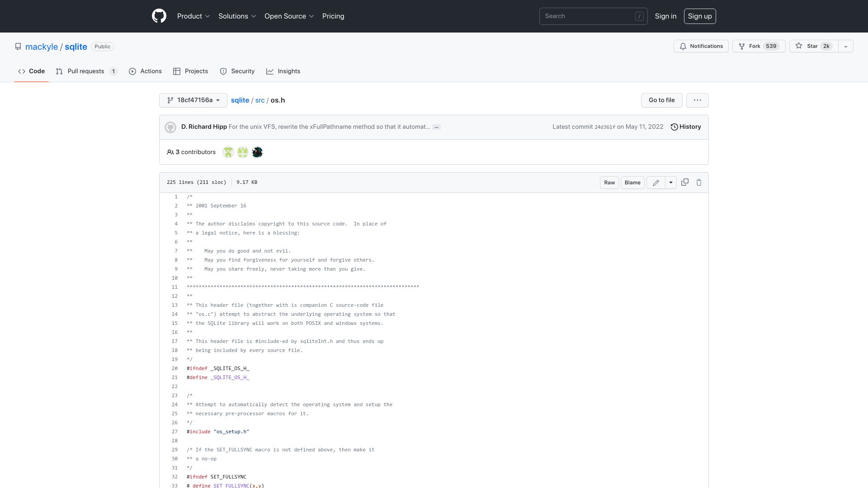Delete this file via the trash icon
Image resolution: width=868 pixels, height=488 pixels.
pyautogui.click(x=699, y=183)
